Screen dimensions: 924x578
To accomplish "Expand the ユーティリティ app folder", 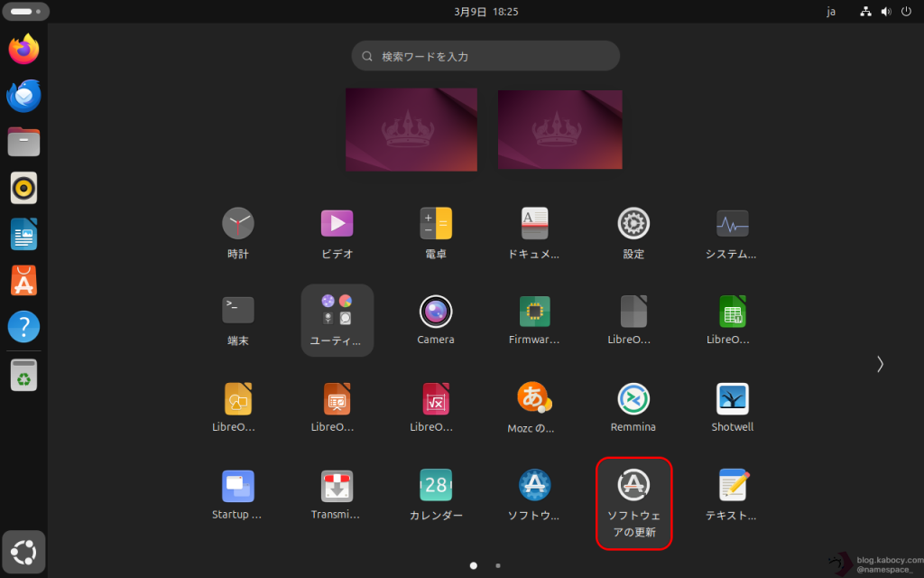I will point(337,320).
